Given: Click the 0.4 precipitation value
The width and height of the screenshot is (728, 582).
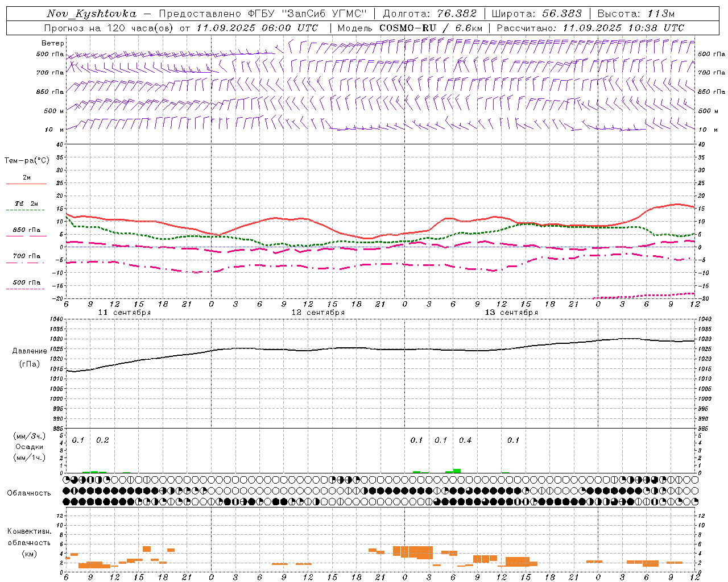Looking at the screenshot, I should (465, 440).
